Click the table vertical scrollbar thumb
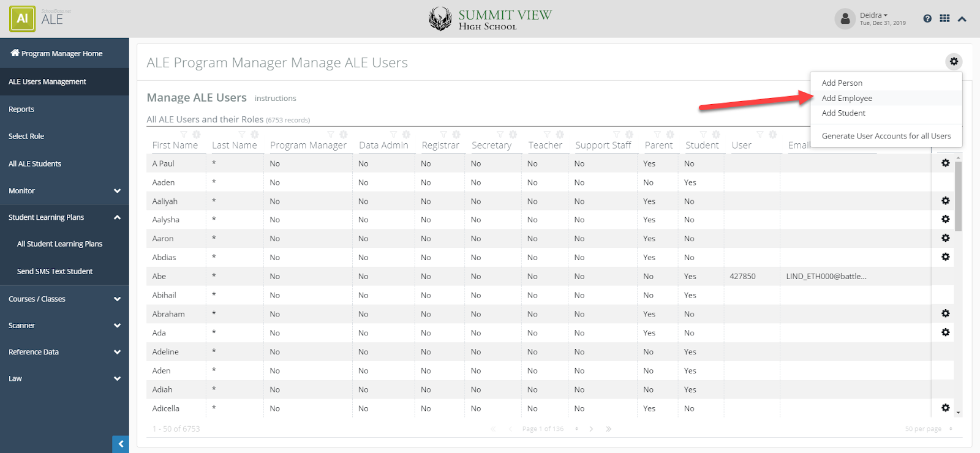 coord(958,196)
